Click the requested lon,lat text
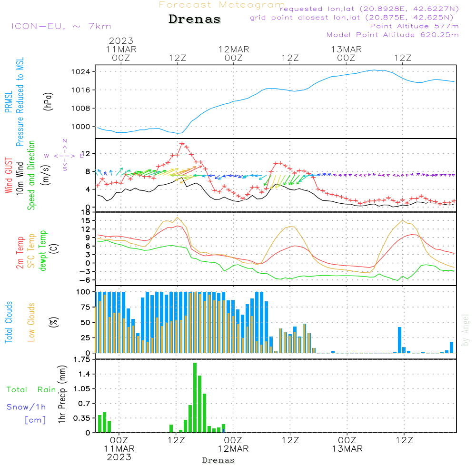This screenshot has height=476, width=476. pos(369,9)
